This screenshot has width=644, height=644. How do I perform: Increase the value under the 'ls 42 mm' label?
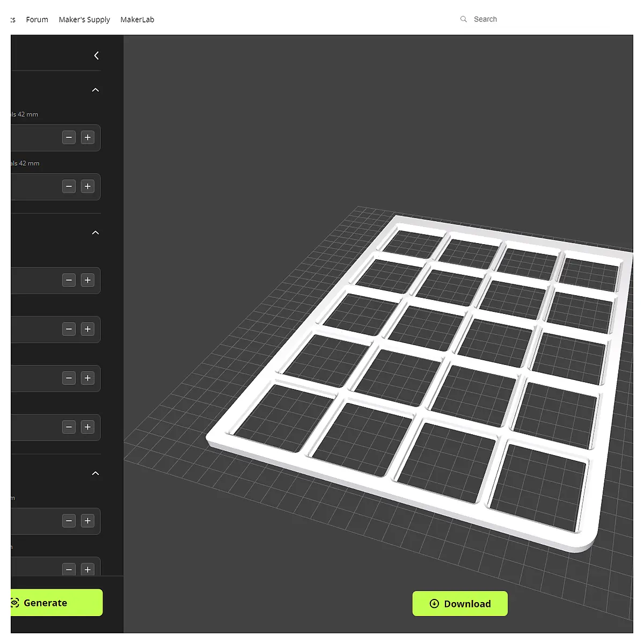click(x=87, y=137)
